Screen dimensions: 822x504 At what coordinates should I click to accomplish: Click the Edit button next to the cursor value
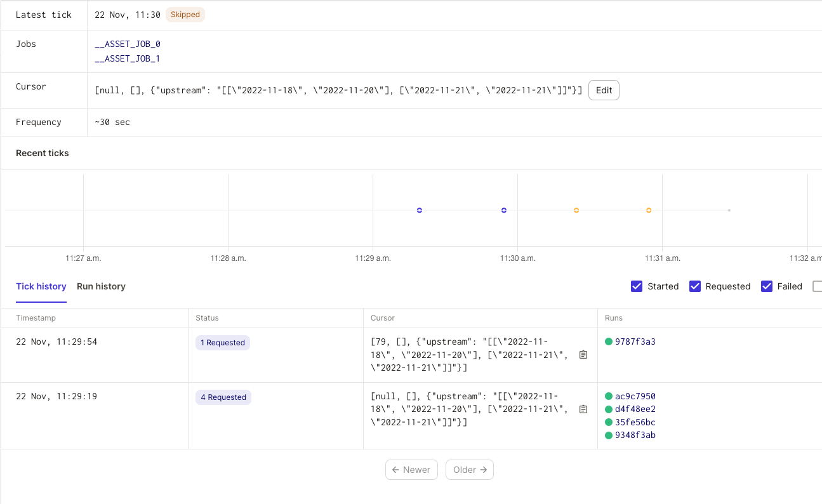click(604, 90)
